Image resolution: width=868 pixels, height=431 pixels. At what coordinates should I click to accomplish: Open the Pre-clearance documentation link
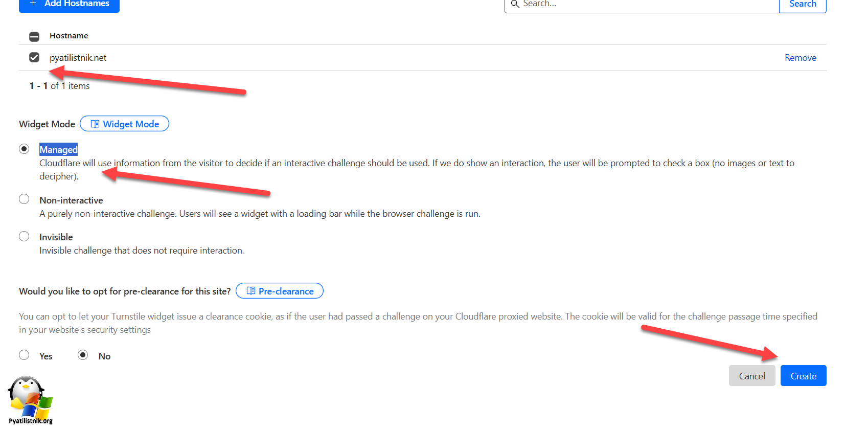(x=280, y=291)
